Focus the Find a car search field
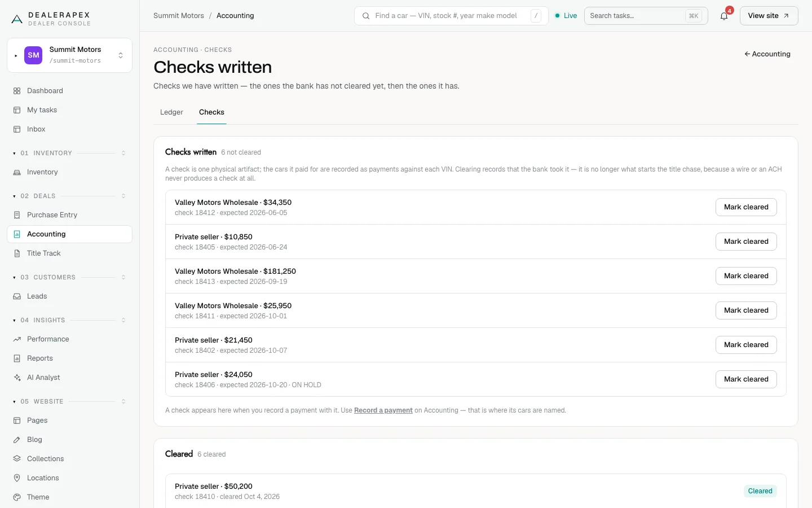Viewport: 812px width, 508px height. (451, 16)
